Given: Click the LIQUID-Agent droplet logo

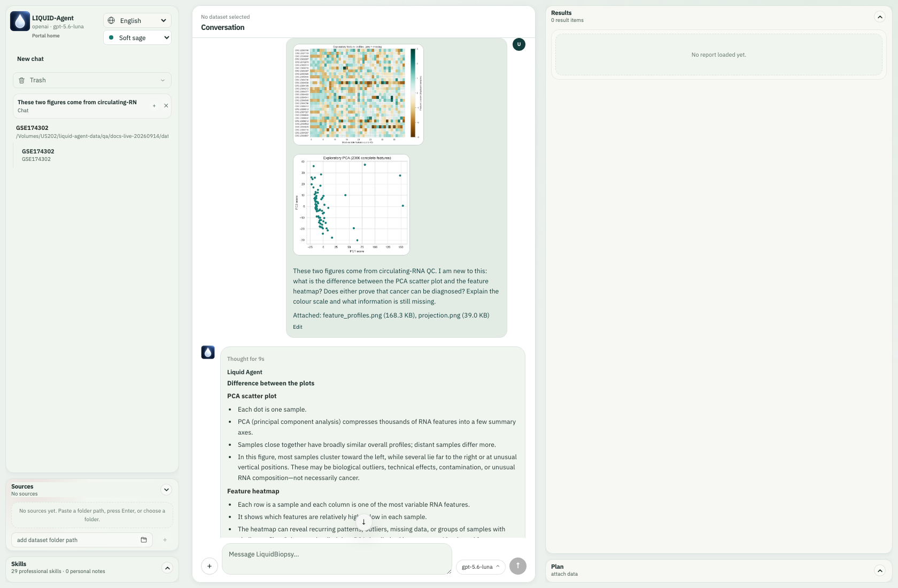Looking at the screenshot, I should [x=20, y=21].
